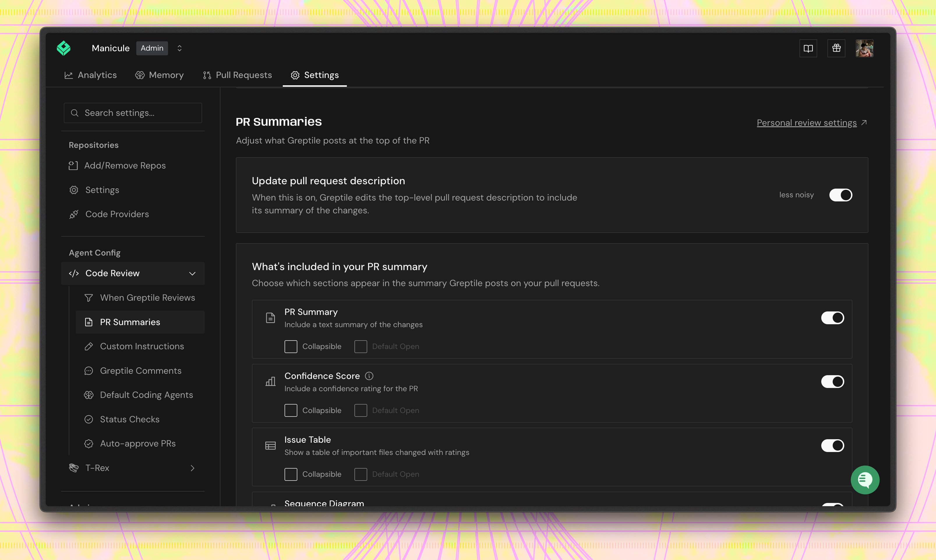936x560 pixels.
Task: Click the dinosaur icon for T-Rex
Action: click(74, 468)
